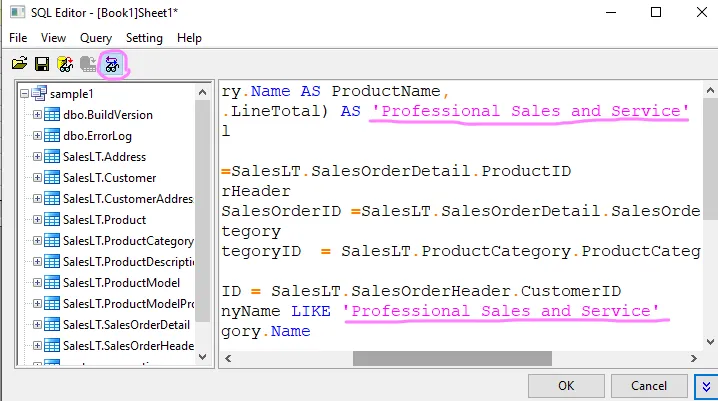The height and width of the screenshot is (401, 718).
Task: Expand the SalesLT.ProductModel table node
Action: pos(37,283)
